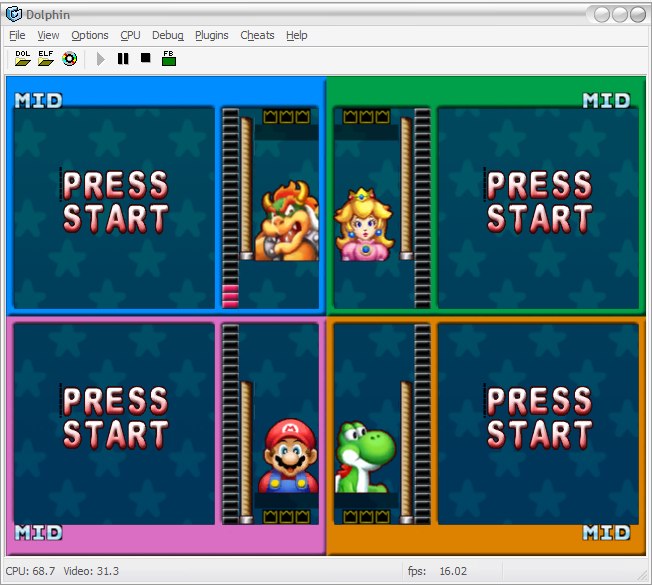652x585 pixels.
Task: Click Yoshi's segmented level meter
Action: (x=422, y=424)
